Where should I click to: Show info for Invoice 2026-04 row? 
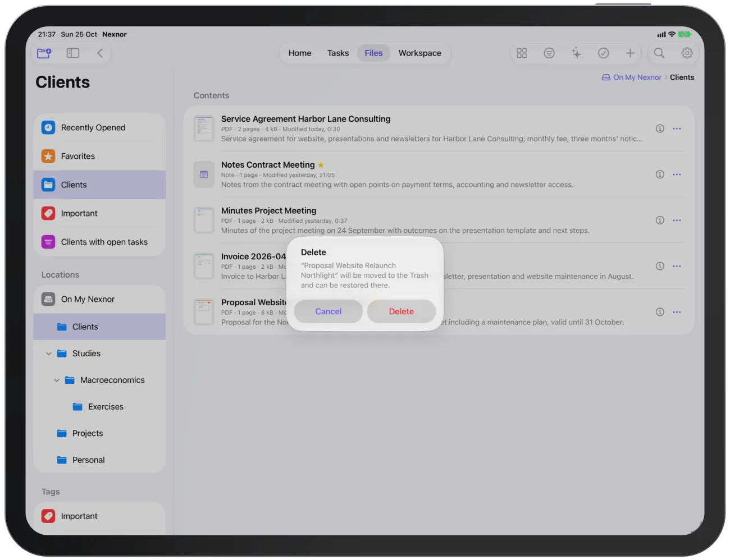click(x=660, y=266)
